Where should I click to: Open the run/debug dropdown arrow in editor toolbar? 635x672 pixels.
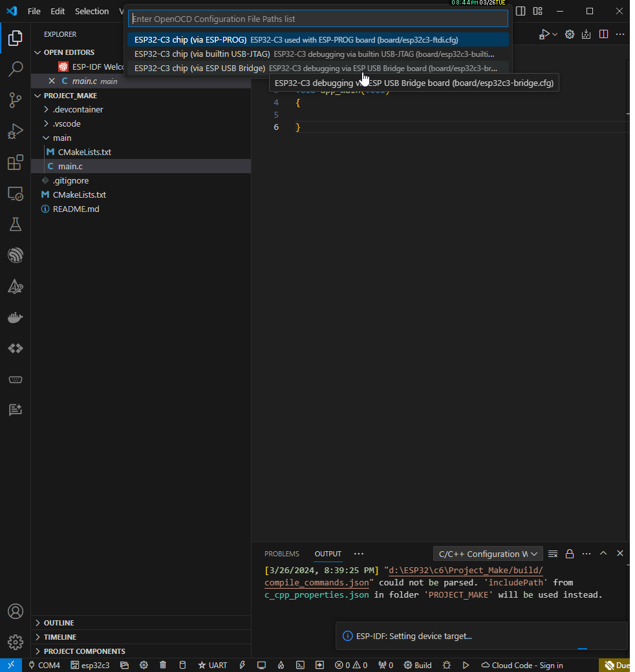pos(555,34)
